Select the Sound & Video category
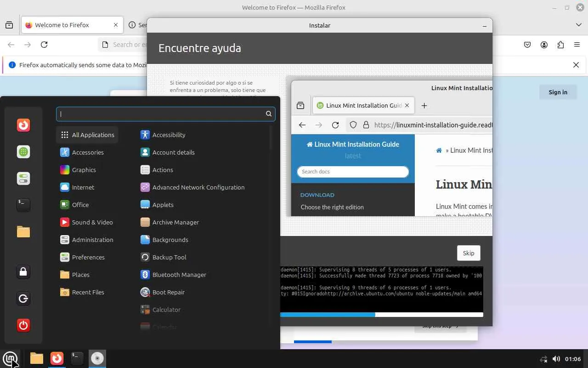588x368 pixels. (87, 222)
